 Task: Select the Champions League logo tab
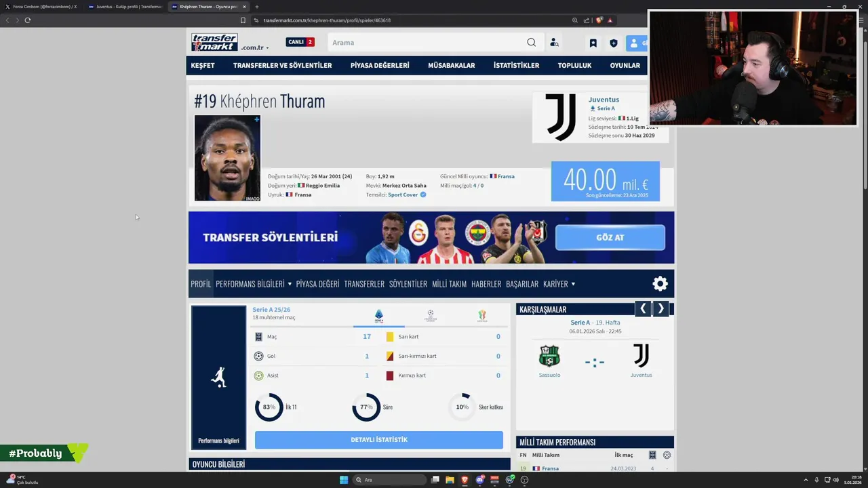click(431, 316)
